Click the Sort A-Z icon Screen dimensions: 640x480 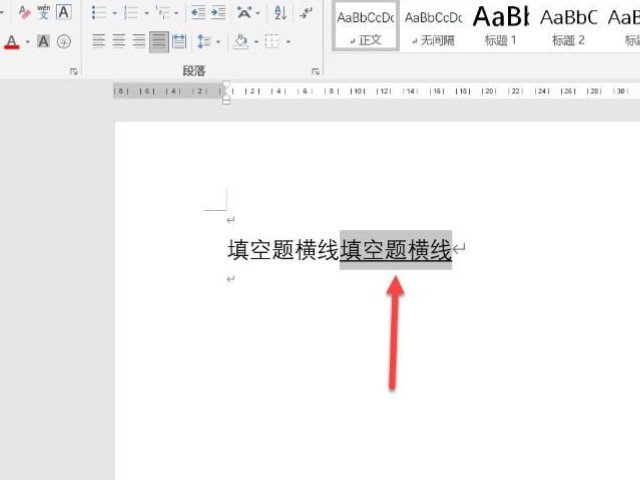[280, 13]
